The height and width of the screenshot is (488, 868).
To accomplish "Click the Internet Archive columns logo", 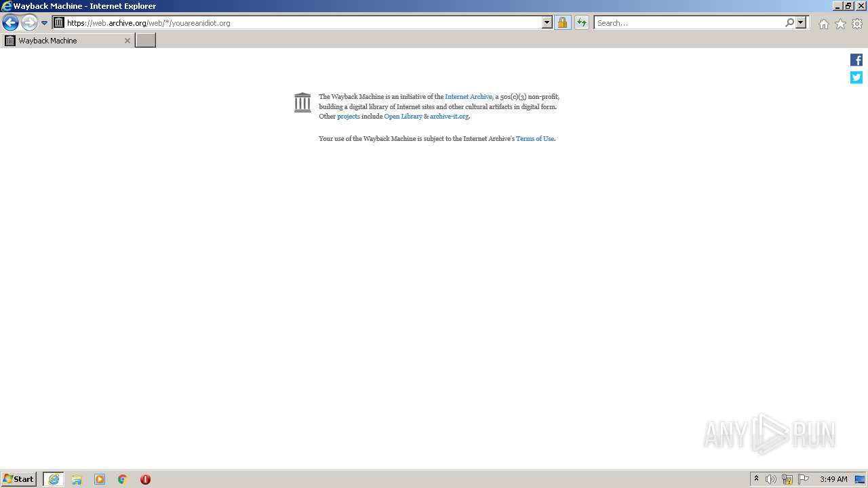I will 302,102.
